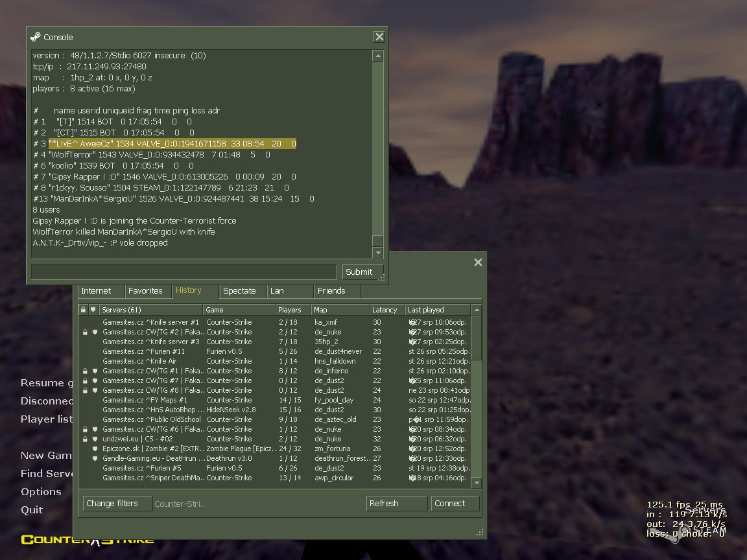Select Gamesites.cz ^HnS AutoBhop server
The height and width of the screenshot is (560, 747).
276,410
